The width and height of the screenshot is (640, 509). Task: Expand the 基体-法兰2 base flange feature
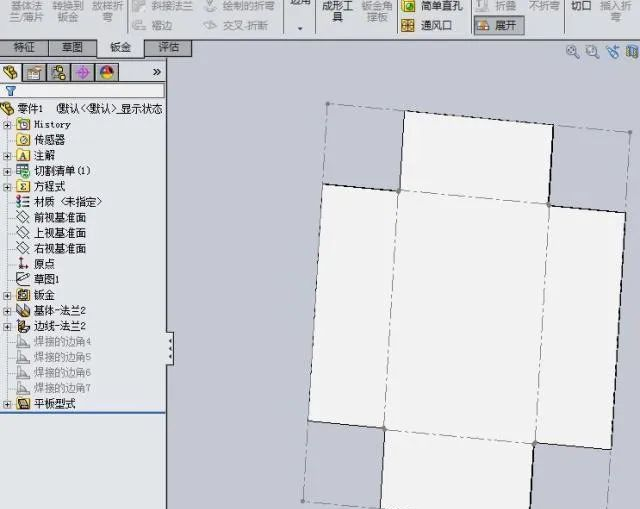click(7, 311)
